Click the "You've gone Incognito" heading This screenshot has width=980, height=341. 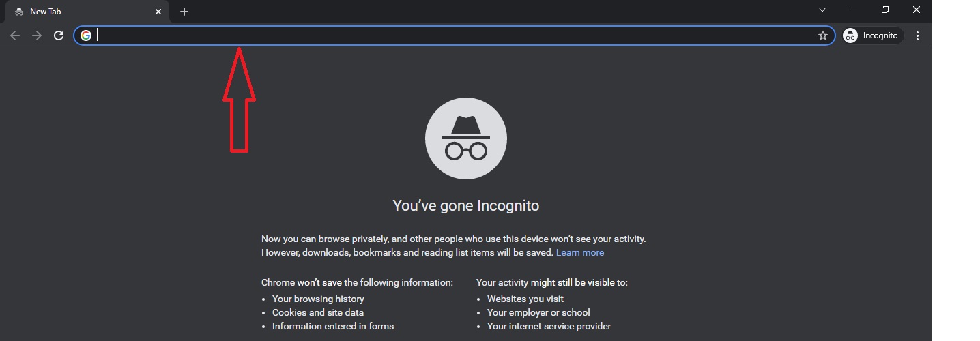tap(465, 205)
